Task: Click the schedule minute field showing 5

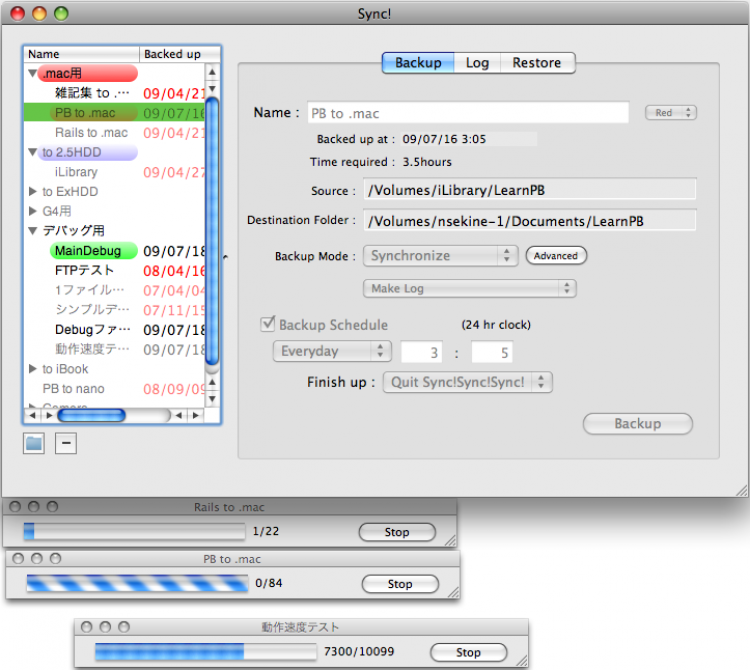Action: 492,352
